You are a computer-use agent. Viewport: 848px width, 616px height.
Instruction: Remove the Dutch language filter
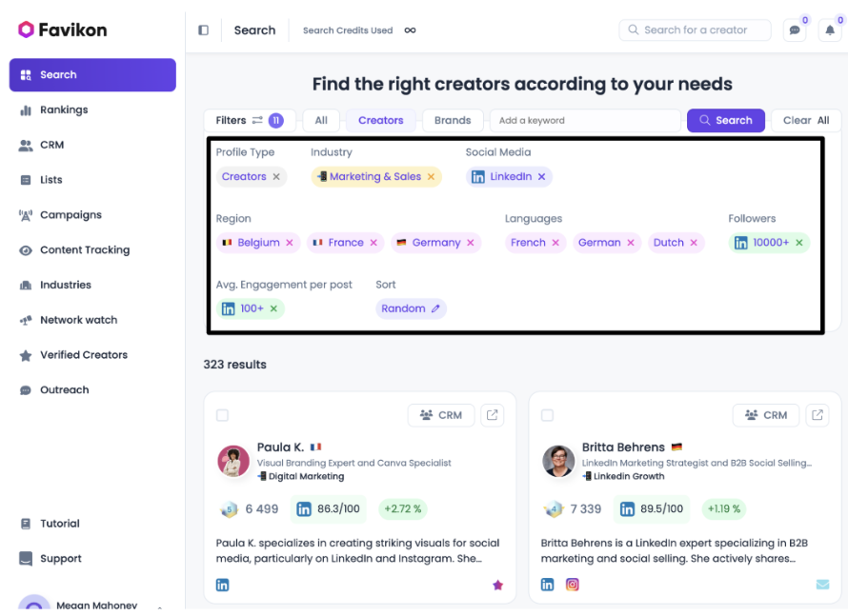click(x=694, y=243)
